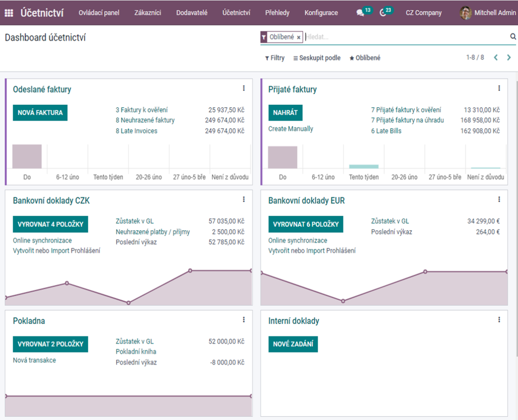This screenshot has width=518, height=420.
Task: Click the Účetnictví app title
Action: coord(42,13)
